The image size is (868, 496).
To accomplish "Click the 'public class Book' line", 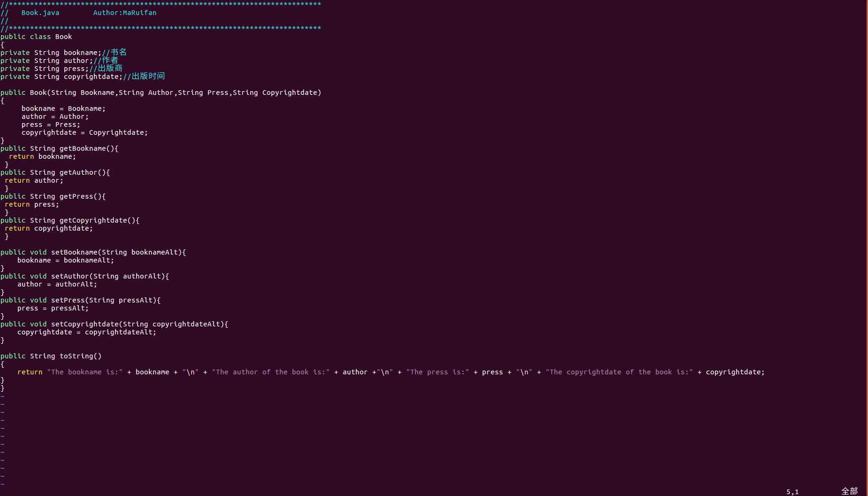I will pos(36,37).
